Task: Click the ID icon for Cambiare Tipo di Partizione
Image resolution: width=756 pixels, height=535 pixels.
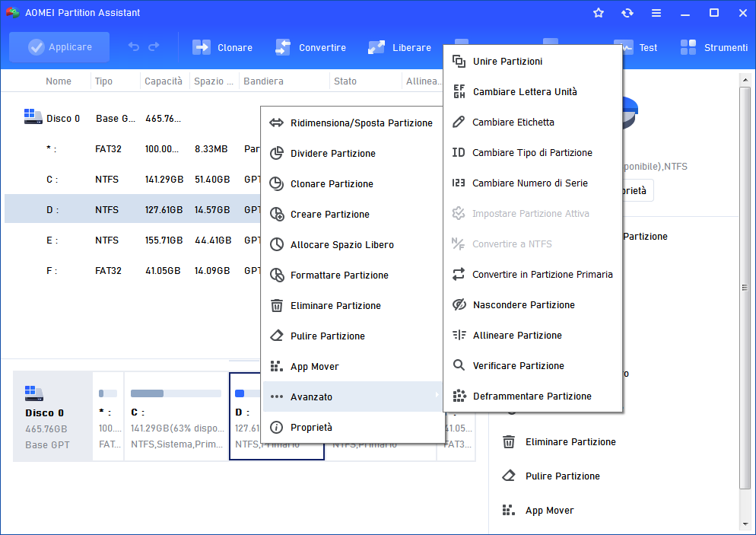Action: point(459,152)
